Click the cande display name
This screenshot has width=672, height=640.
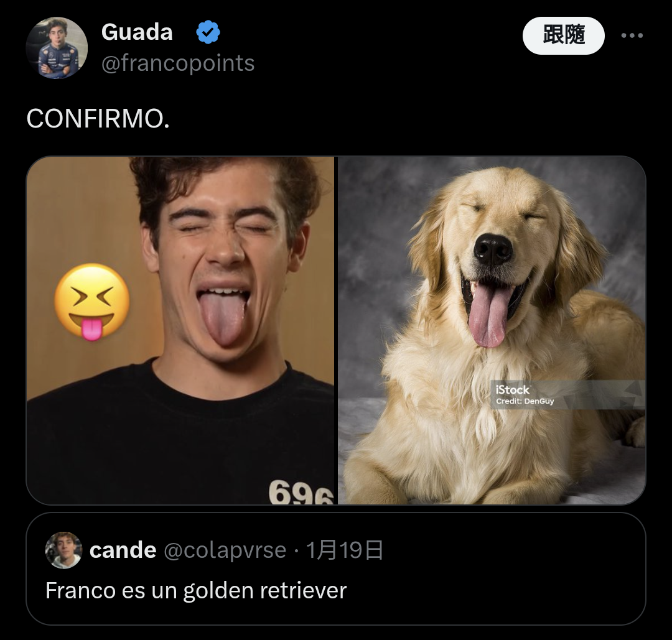(123, 550)
